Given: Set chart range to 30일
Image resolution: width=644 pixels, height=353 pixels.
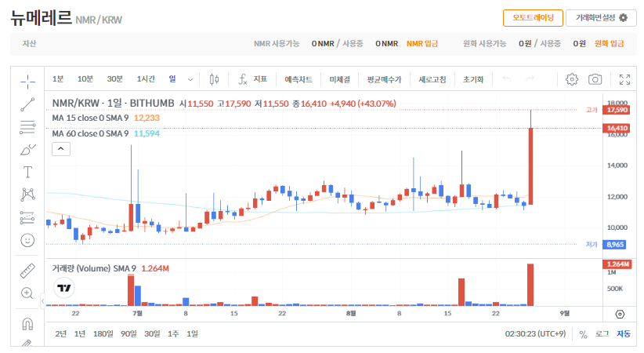Looking at the screenshot, I should tap(152, 333).
